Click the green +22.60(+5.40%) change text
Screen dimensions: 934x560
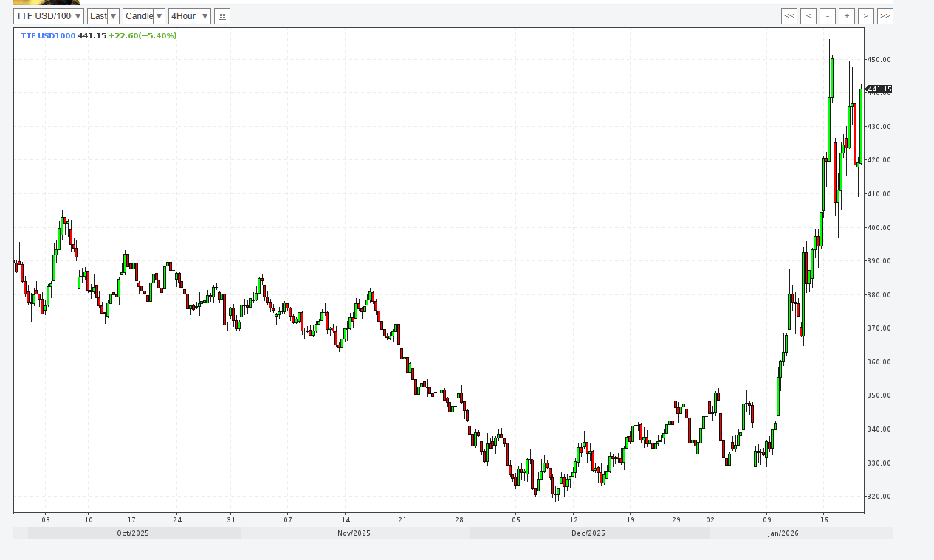coord(142,35)
